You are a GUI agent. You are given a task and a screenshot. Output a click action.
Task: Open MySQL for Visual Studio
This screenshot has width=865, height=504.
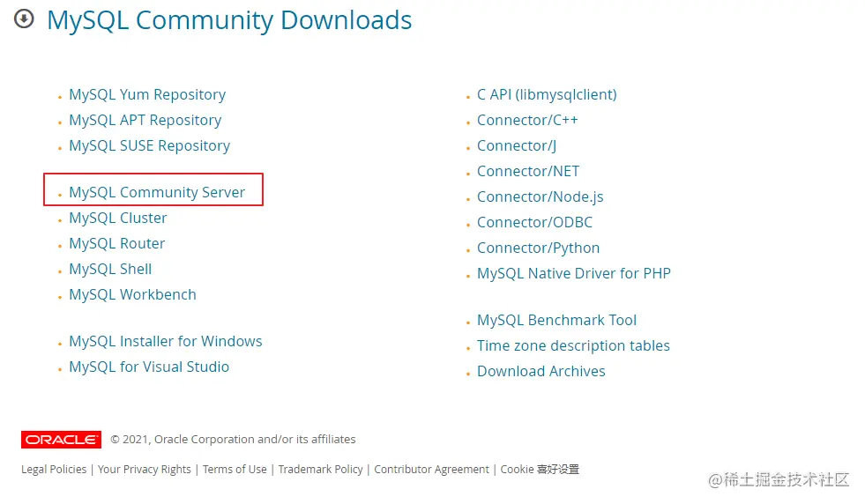(x=149, y=367)
